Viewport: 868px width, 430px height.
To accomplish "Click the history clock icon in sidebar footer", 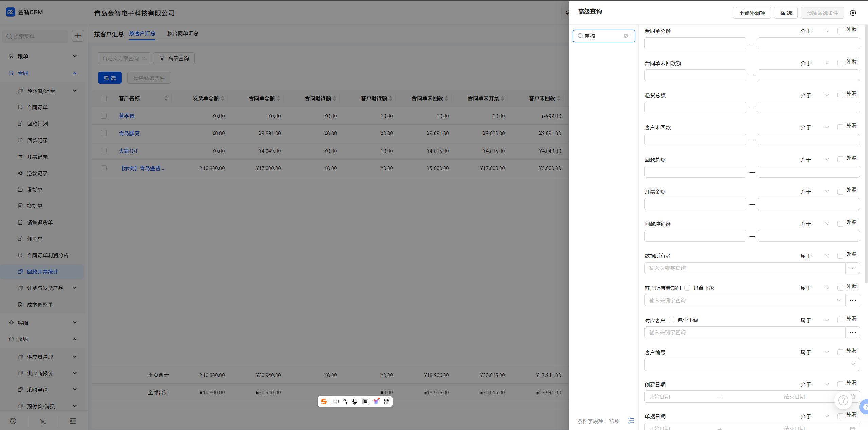I will tap(13, 421).
